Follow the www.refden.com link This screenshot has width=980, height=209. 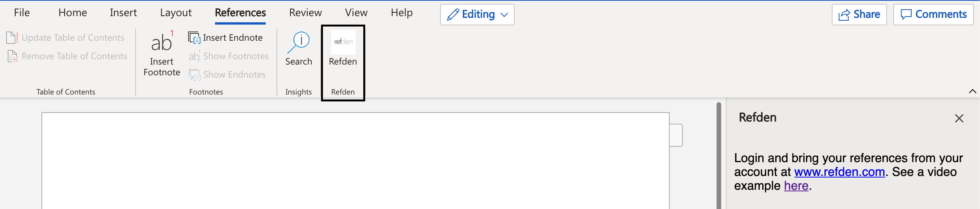[x=839, y=172]
